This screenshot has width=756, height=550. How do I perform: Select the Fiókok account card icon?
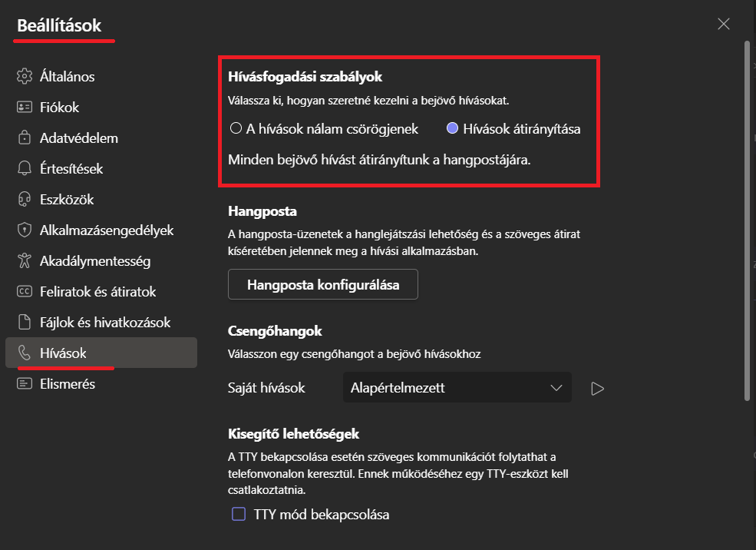25,107
